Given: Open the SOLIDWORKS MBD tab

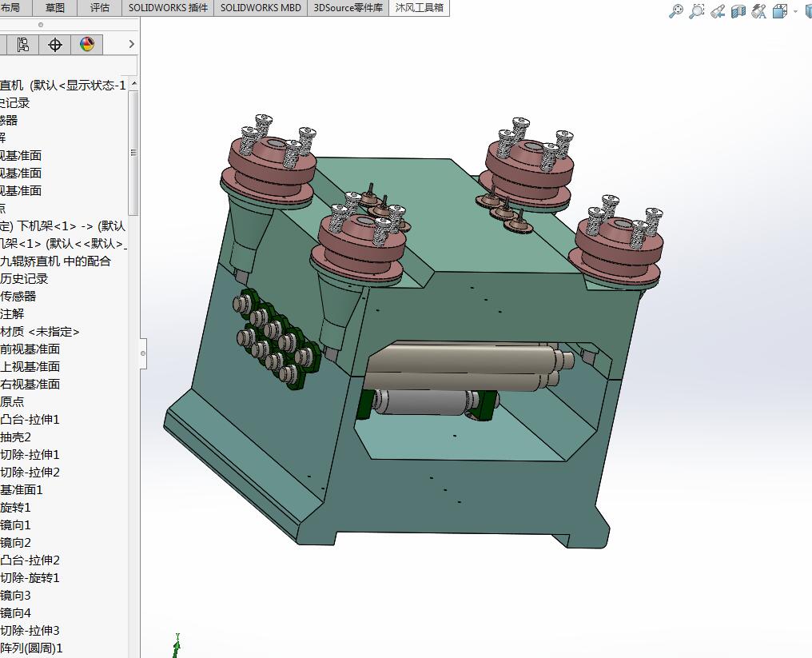Looking at the screenshot, I should coord(261,8).
